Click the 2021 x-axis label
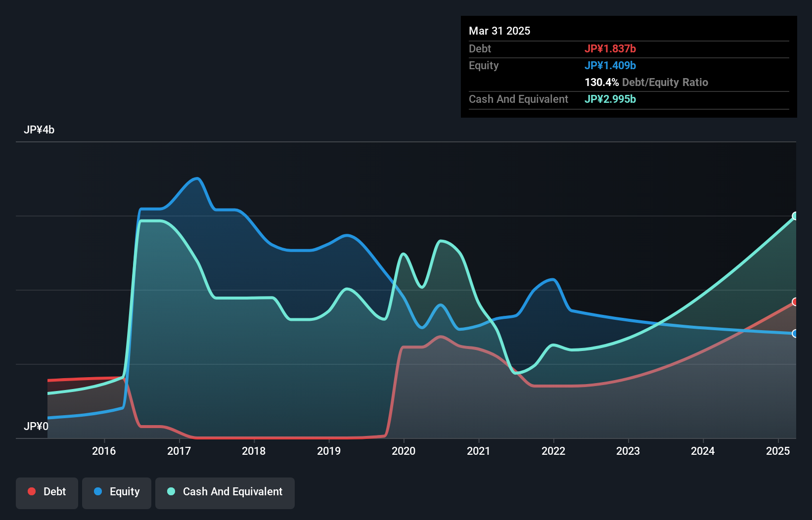Image resolution: width=812 pixels, height=520 pixels. 479,451
